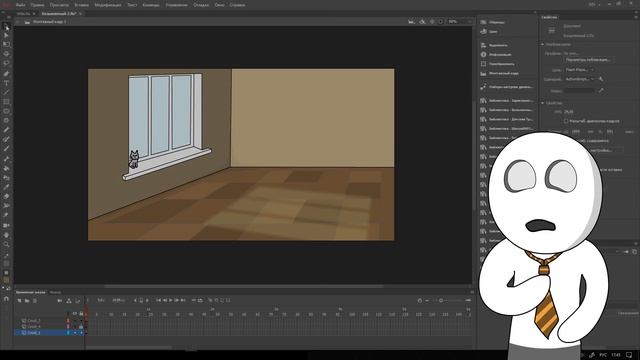
Task: Select the Paint Bucket tool
Action: coord(6,168)
